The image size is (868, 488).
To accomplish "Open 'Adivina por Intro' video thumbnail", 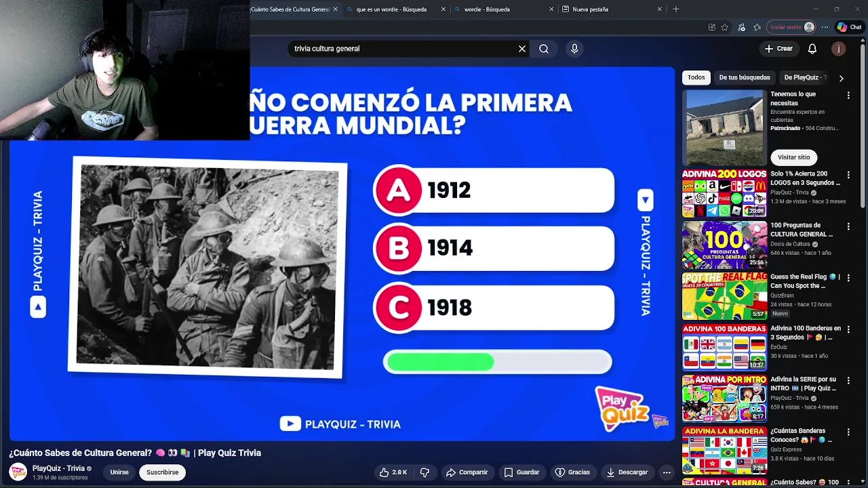I will (x=724, y=399).
